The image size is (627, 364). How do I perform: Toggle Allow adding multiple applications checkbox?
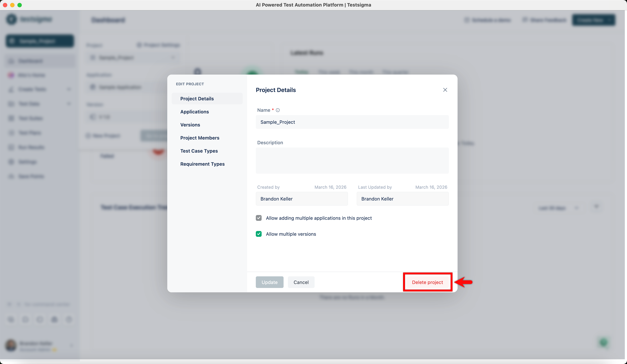[259, 218]
